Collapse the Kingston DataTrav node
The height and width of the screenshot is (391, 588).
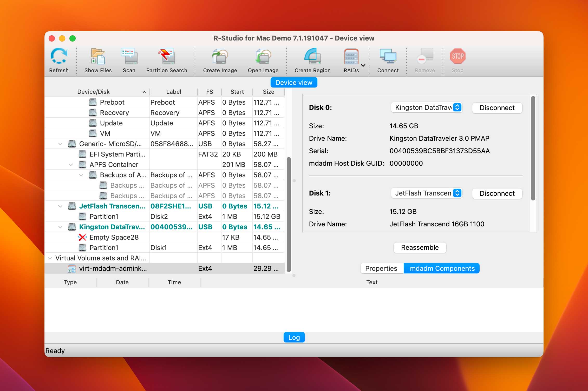pos(60,227)
